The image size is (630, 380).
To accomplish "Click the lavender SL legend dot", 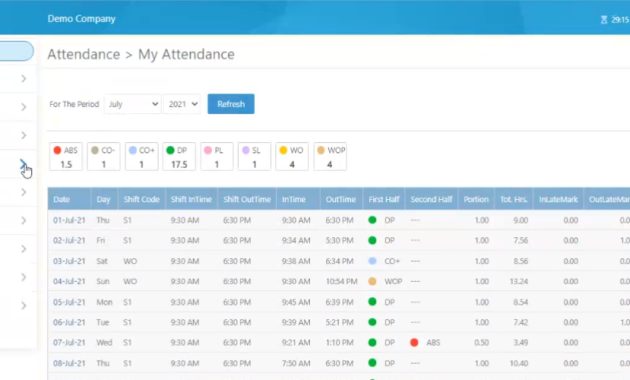I will click(x=245, y=150).
